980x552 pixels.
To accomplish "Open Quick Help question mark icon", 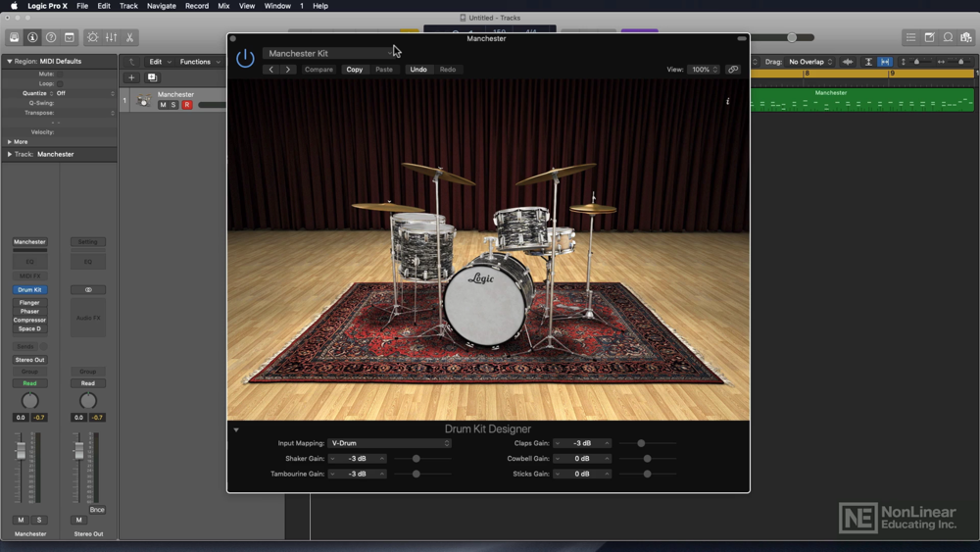I will click(51, 37).
